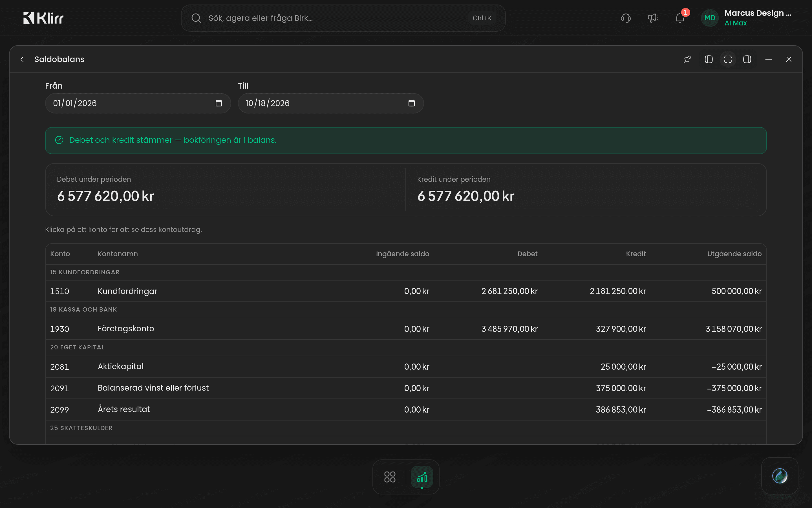Open the 1930 Företagskonto account row
The image size is (812, 508).
click(406, 329)
